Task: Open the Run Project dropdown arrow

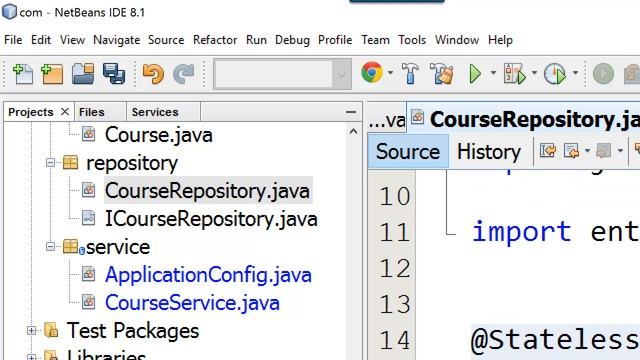Action: point(493,73)
